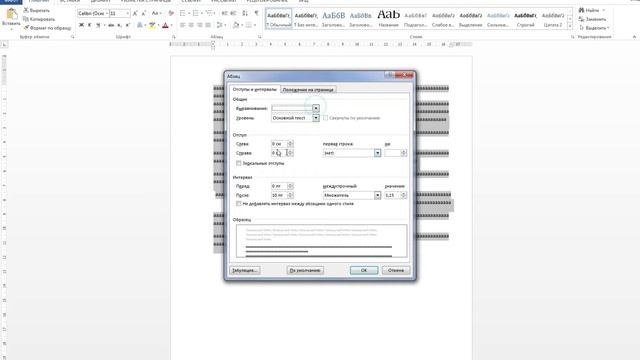
Task: Open the font size dropdown in ribbon
Action: pos(127,13)
